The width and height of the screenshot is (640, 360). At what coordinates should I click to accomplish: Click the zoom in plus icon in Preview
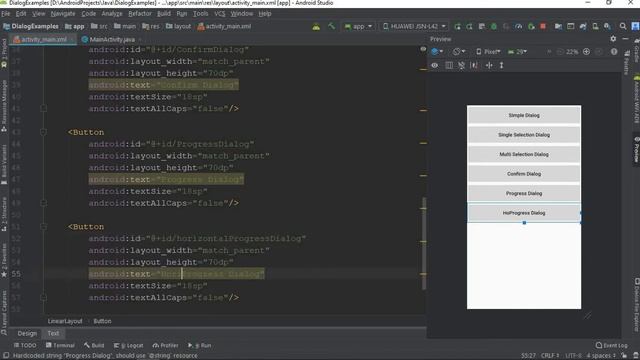pos(586,52)
